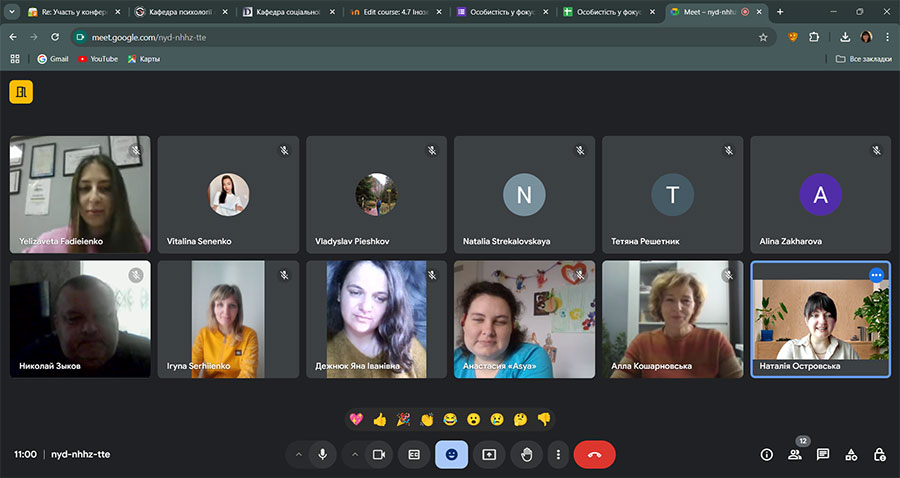Switch to the Forms Особистість у фокусі tab

pos(502,11)
